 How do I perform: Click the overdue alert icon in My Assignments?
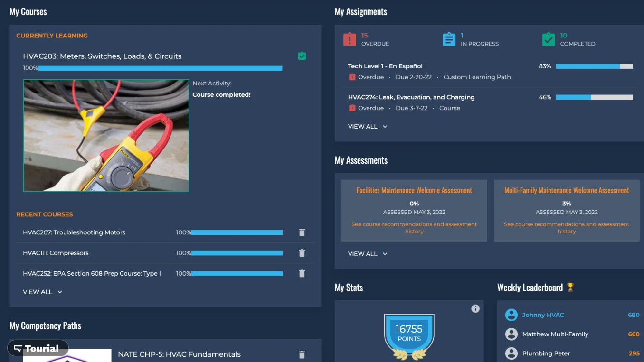coord(350,38)
